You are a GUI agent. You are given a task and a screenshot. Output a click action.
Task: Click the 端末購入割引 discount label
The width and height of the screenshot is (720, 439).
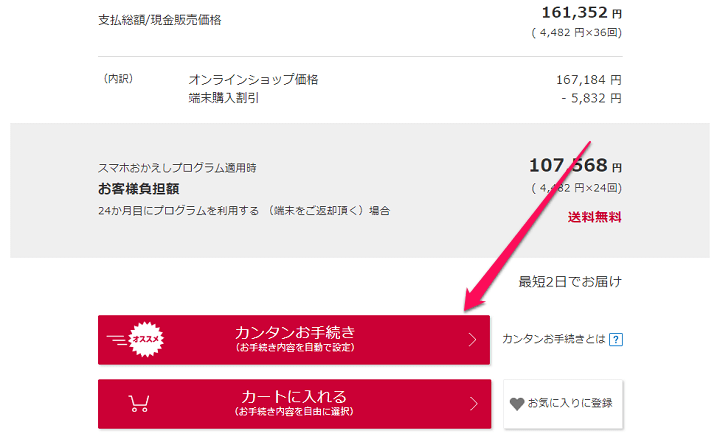pyautogui.click(x=224, y=98)
